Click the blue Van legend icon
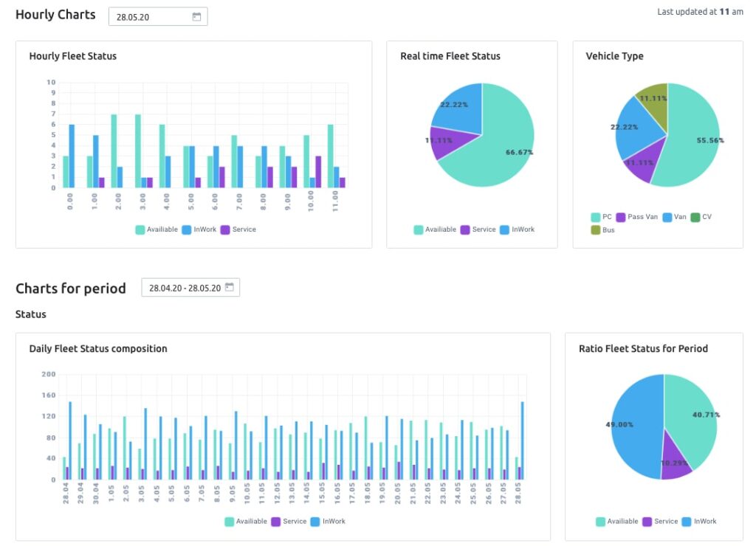 [x=667, y=217]
